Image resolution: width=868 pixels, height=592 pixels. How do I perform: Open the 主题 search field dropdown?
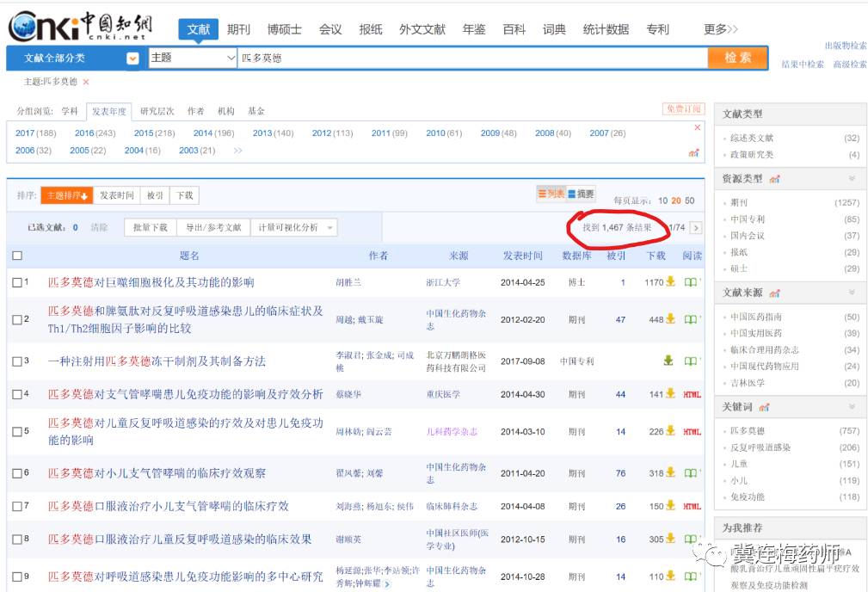[x=230, y=58]
